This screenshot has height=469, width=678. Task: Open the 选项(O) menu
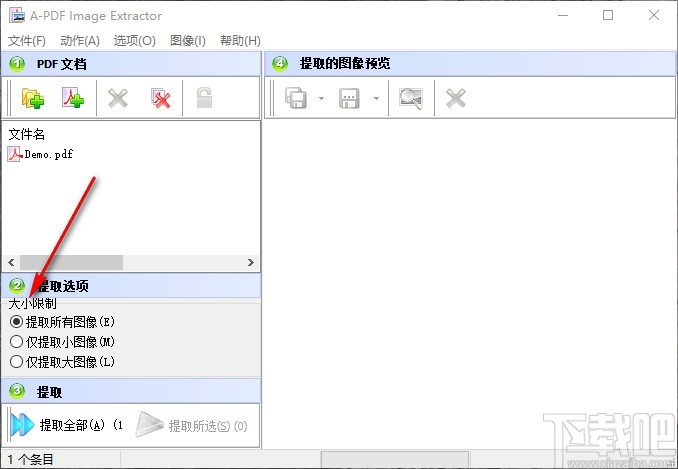(x=134, y=41)
